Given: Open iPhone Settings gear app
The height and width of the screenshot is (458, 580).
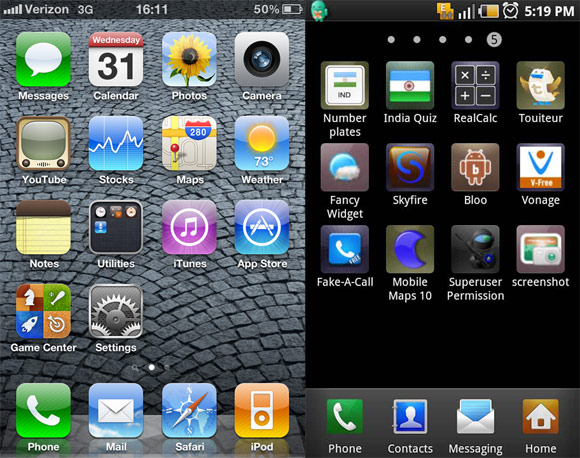Looking at the screenshot, I should coord(116,311).
